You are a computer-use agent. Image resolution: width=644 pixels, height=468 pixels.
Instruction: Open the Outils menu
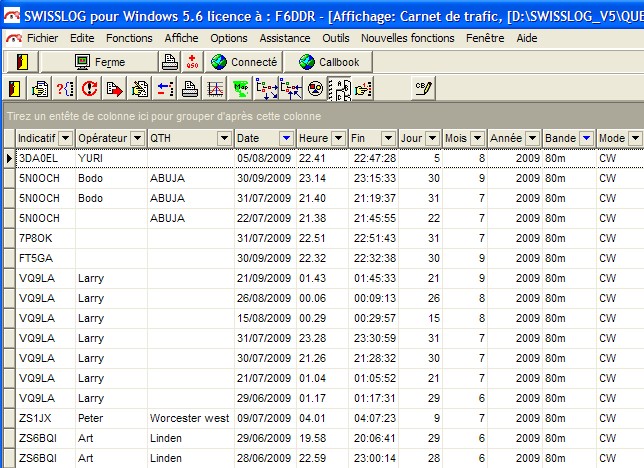click(336, 38)
